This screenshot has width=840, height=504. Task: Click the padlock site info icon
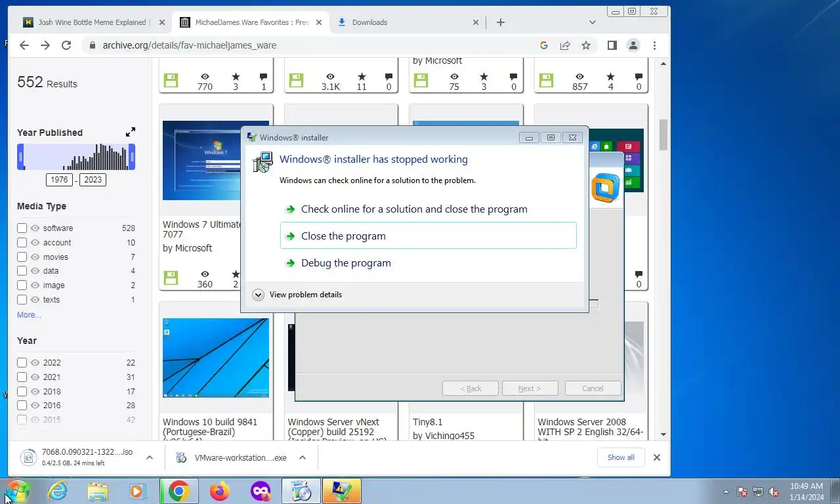pyautogui.click(x=92, y=45)
